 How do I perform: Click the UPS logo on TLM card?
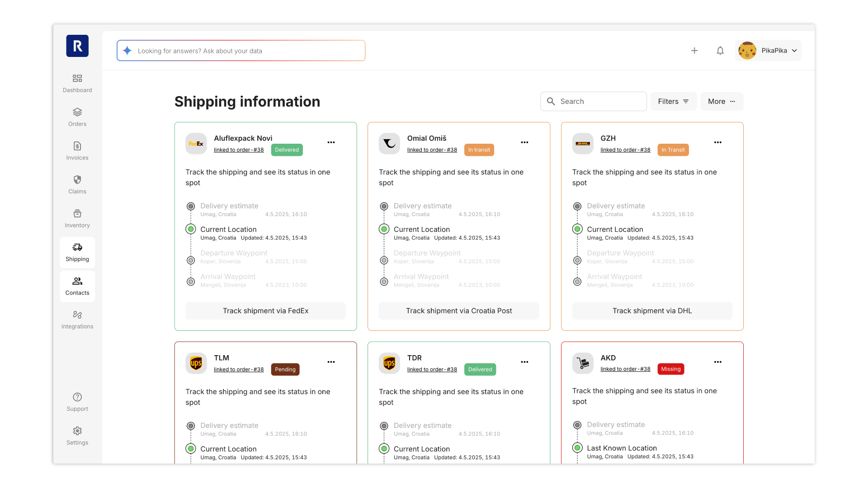coord(196,363)
